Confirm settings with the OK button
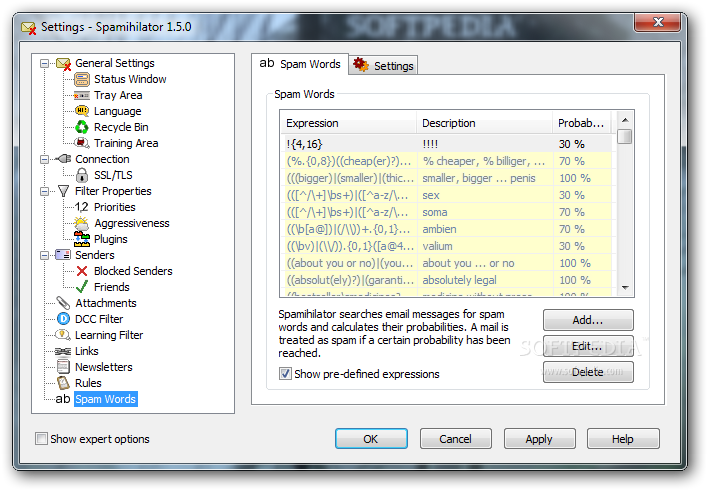This screenshot has height=491, width=708. (x=371, y=439)
